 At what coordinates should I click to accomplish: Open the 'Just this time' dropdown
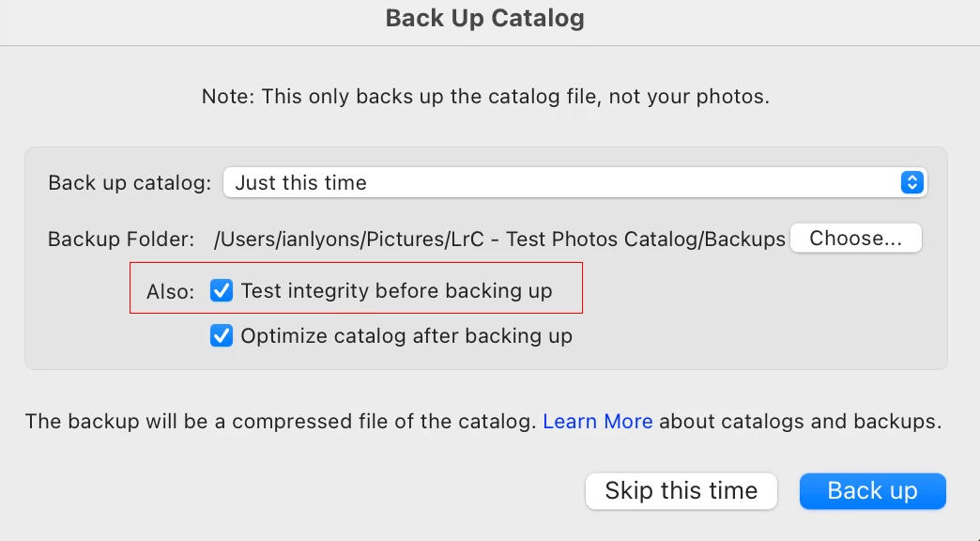point(574,182)
